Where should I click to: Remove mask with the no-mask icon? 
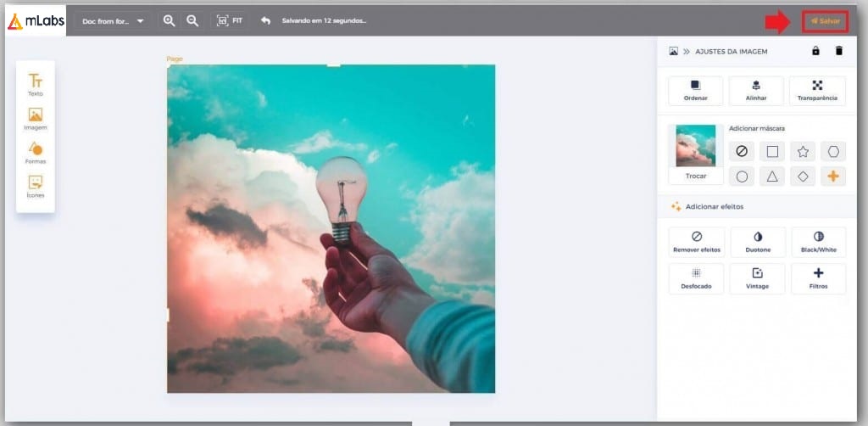(x=742, y=151)
